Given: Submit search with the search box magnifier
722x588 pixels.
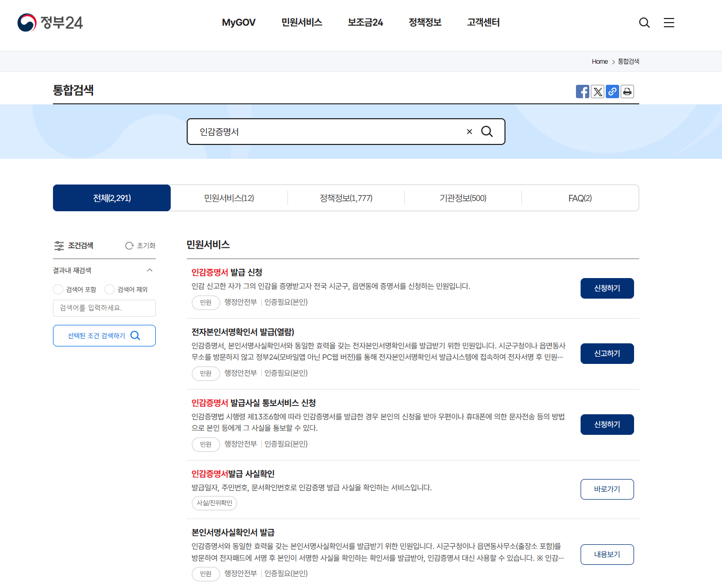Looking at the screenshot, I should click(487, 132).
